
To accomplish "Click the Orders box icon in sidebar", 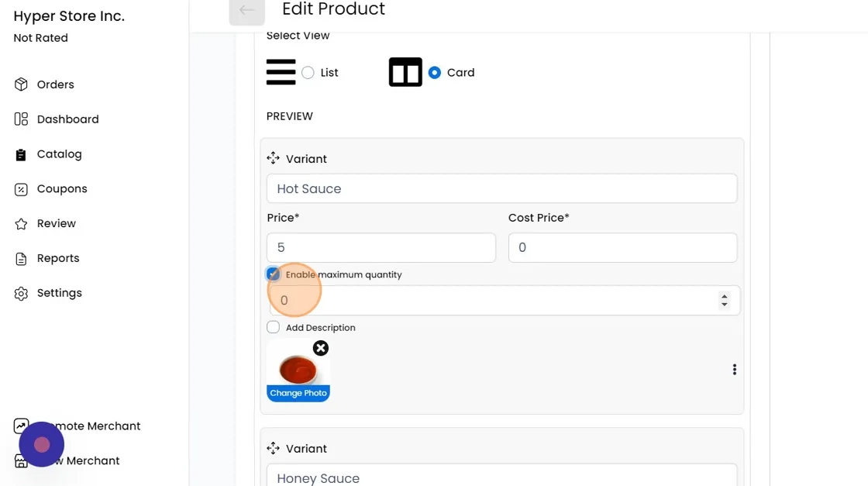I will tap(21, 84).
